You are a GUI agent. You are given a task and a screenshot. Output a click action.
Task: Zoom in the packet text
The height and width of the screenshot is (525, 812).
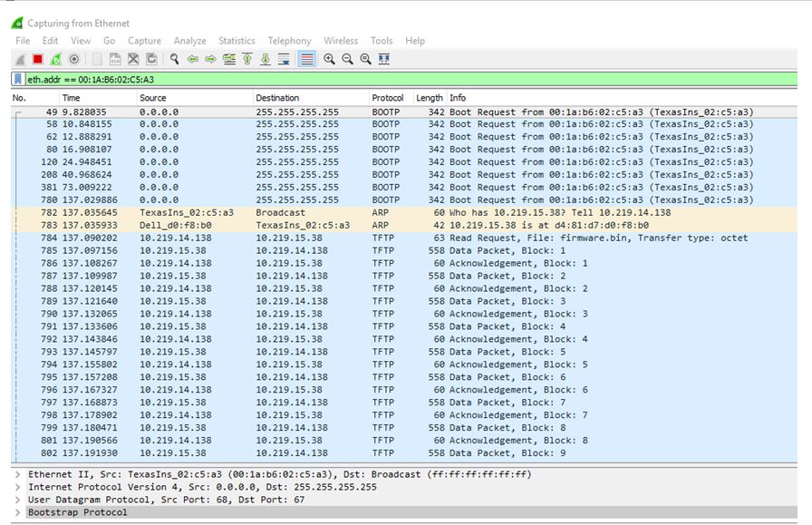tap(329, 59)
